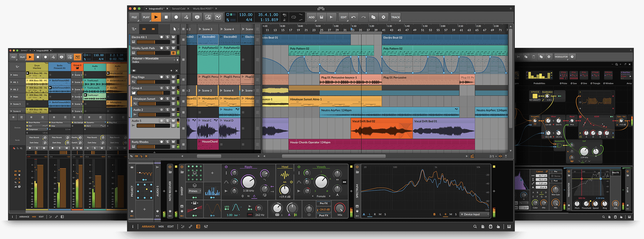Open the TRACK menu in the center toolbar

pyautogui.click(x=396, y=17)
